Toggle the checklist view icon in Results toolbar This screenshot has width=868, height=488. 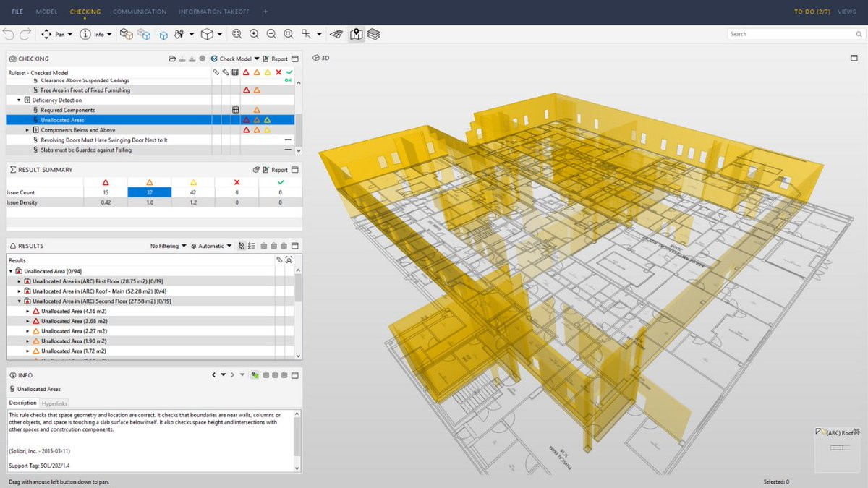[x=251, y=246]
